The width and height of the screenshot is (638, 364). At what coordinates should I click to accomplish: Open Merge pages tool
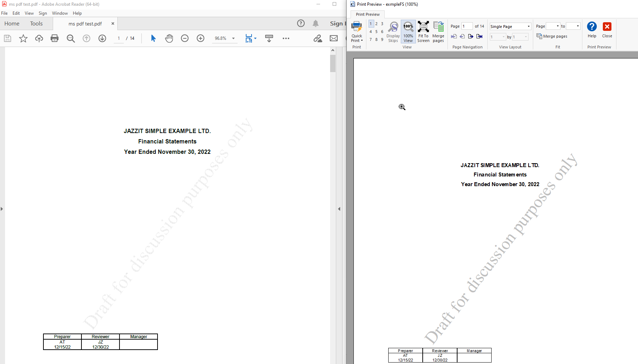(x=438, y=32)
